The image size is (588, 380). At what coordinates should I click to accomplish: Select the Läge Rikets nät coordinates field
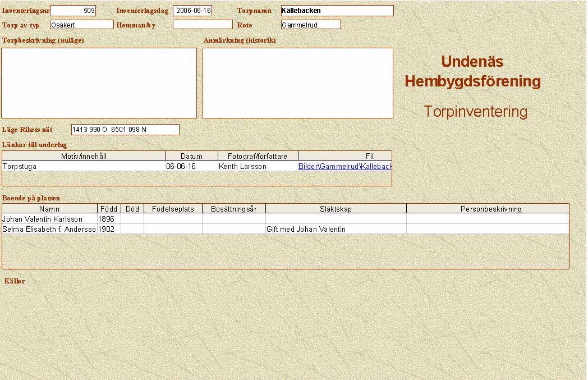click(x=125, y=130)
